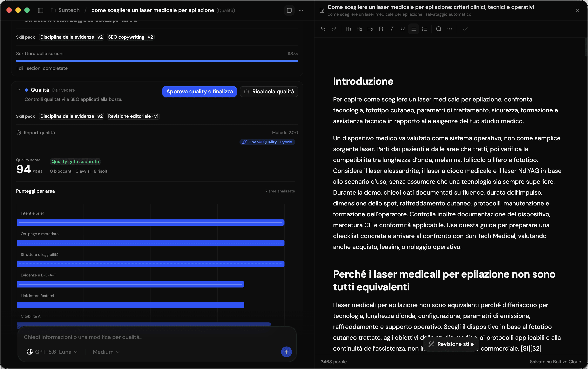Click the Punteggi per area heading
The image size is (588, 369).
click(35, 191)
